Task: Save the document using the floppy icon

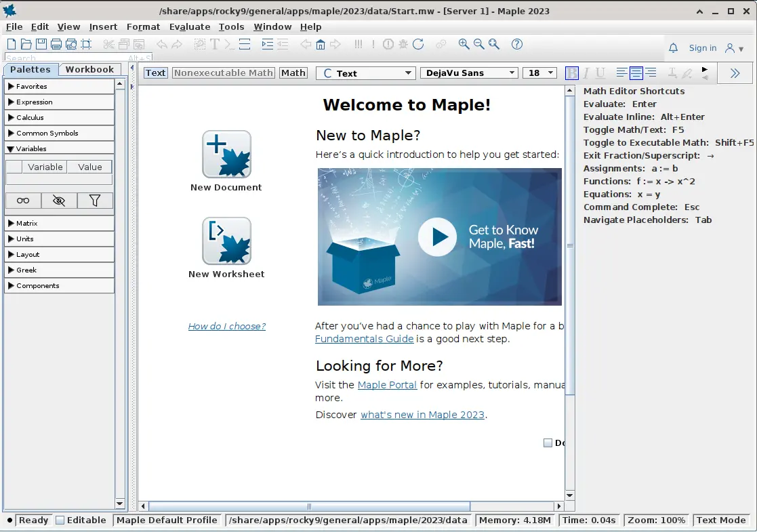Action: coord(41,45)
